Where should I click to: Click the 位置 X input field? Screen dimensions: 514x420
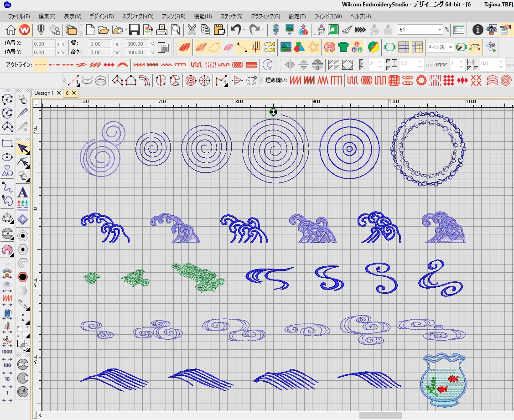pos(44,44)
